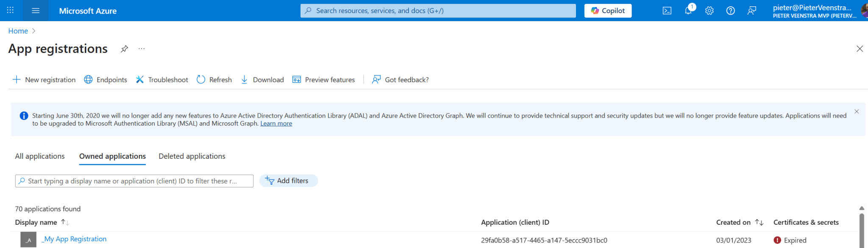Open portal settings gear
The width and height of the screenshot is (868, 248).
click(x=709, y=11)
